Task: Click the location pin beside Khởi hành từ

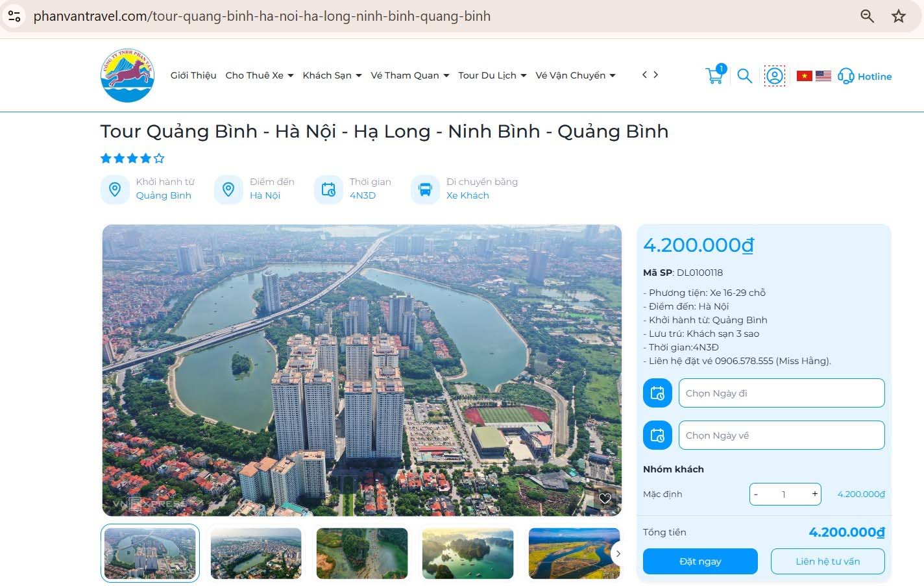Action: coord(115,189)
